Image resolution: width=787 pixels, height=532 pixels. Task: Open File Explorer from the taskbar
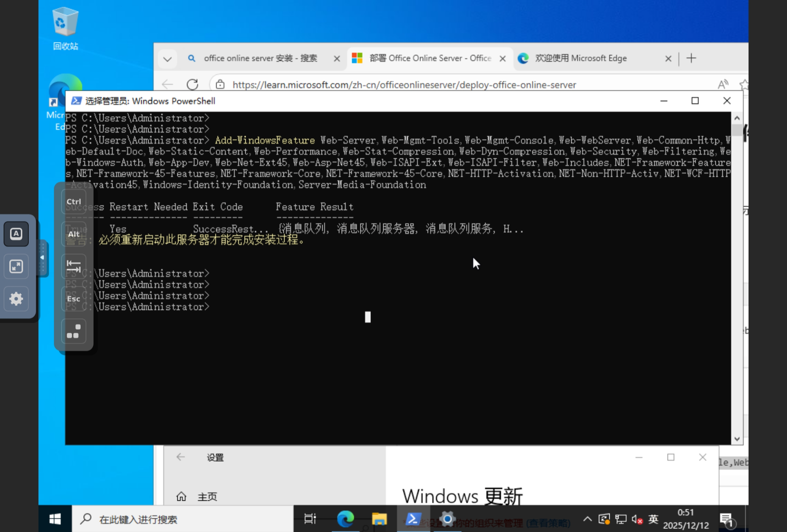379,519
